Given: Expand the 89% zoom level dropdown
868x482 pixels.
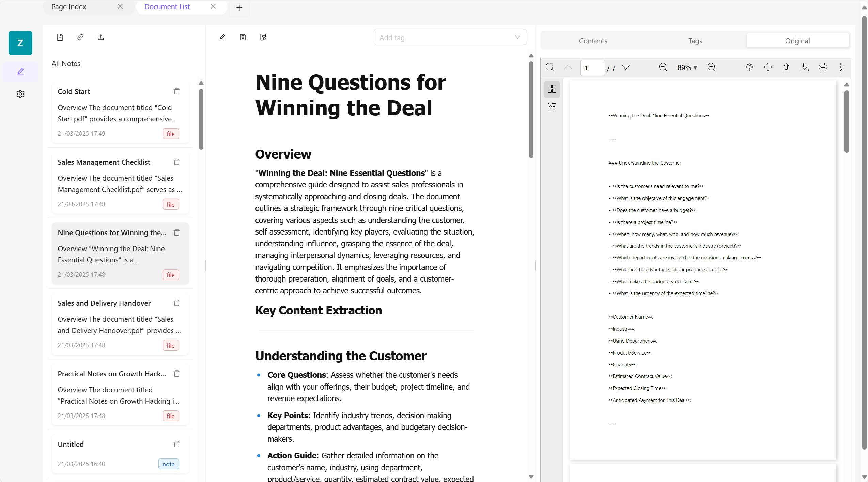Looking at the screenshot, I should [x=687, y=68].
